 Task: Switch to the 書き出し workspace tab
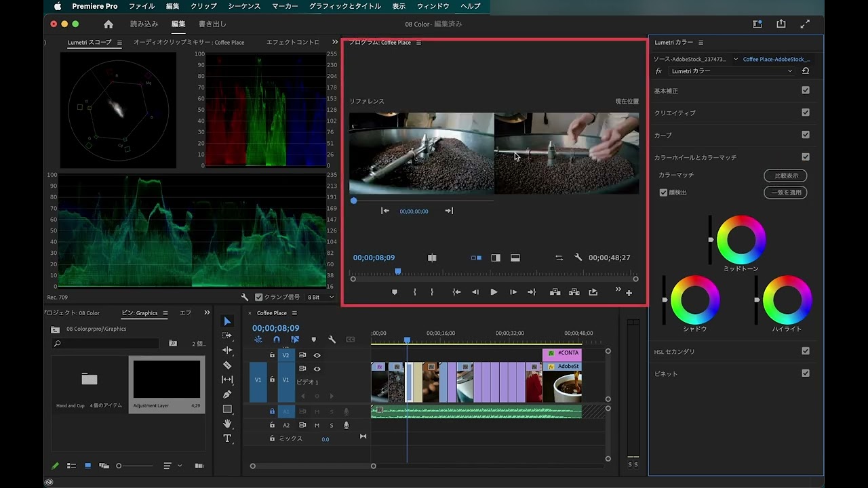(212, 24)
